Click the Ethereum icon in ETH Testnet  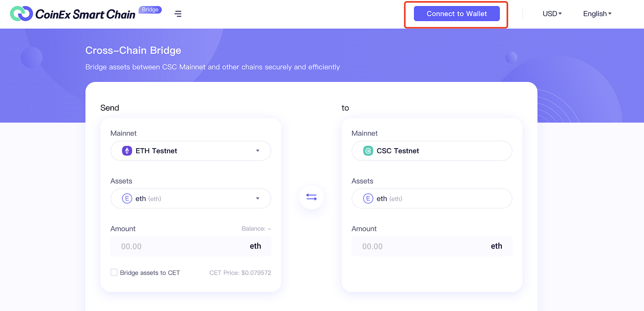coord(127,151)
